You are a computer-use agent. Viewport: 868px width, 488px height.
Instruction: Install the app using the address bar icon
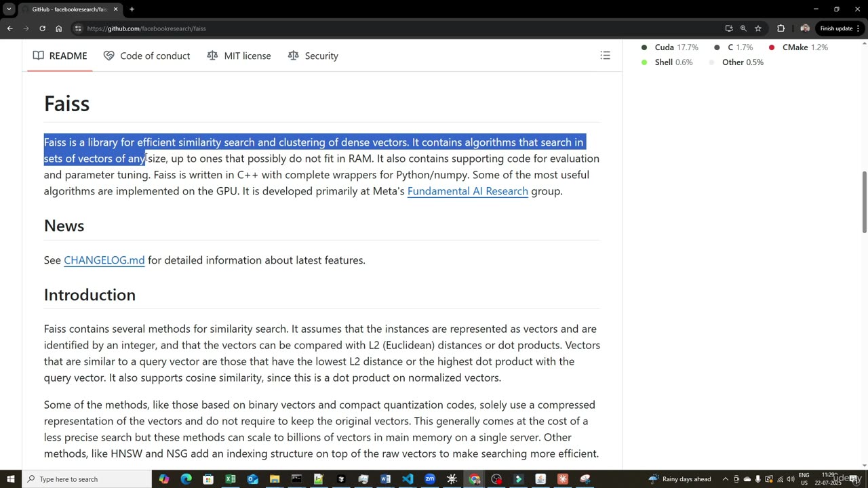[x=728, y=28]
